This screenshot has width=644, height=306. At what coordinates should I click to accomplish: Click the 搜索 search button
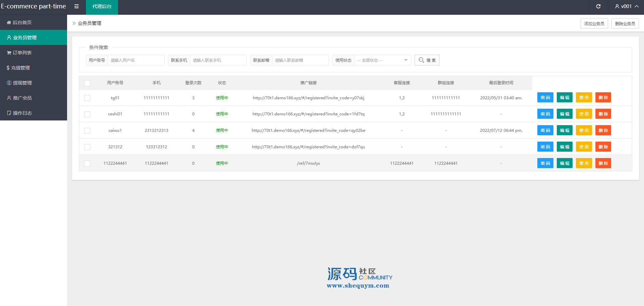(x=427, y=60)
